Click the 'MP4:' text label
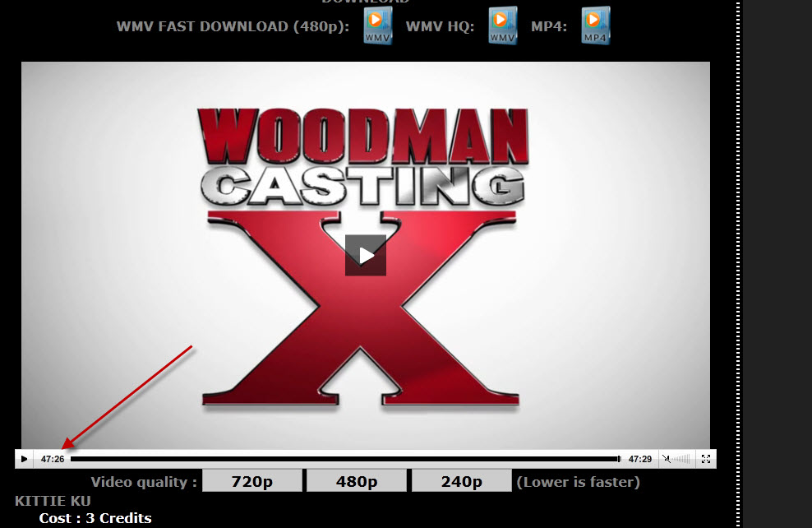 point(549,26)
